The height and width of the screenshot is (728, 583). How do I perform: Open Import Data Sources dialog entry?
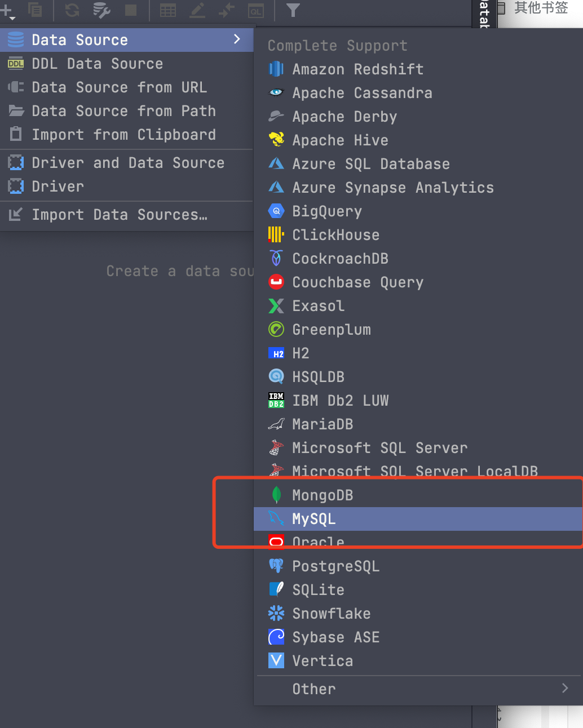(x=127, y=215)
